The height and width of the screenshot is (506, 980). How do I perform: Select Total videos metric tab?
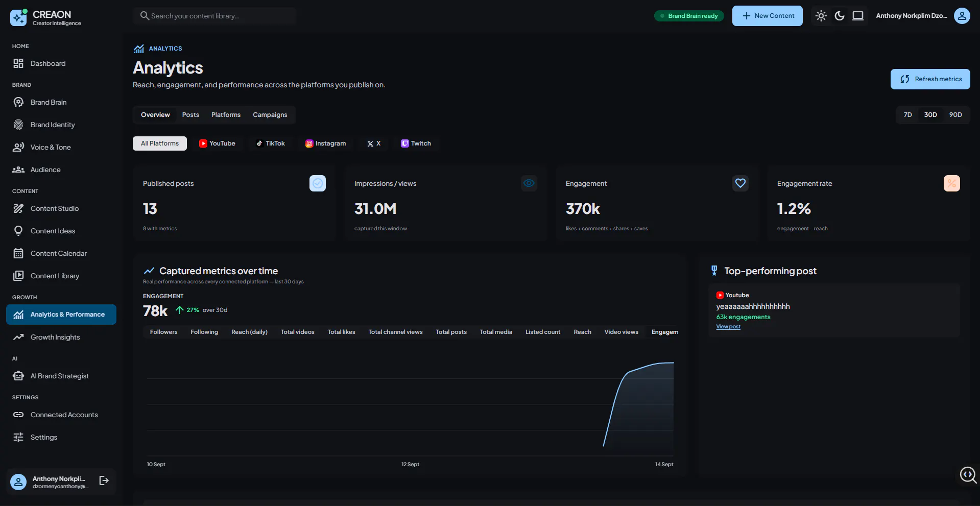(297, 332)
